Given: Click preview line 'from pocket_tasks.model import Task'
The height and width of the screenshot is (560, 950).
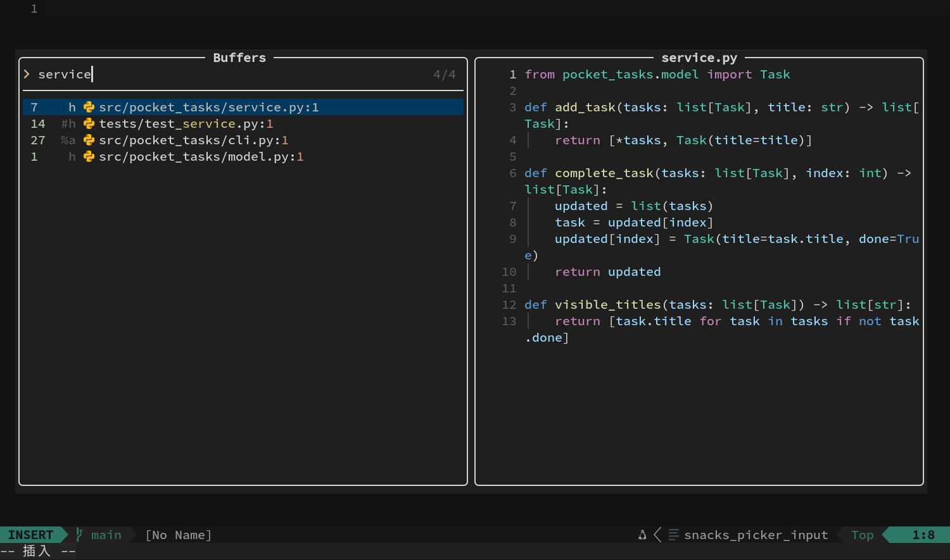Looking at the screenshot, I should coord(657,74).
